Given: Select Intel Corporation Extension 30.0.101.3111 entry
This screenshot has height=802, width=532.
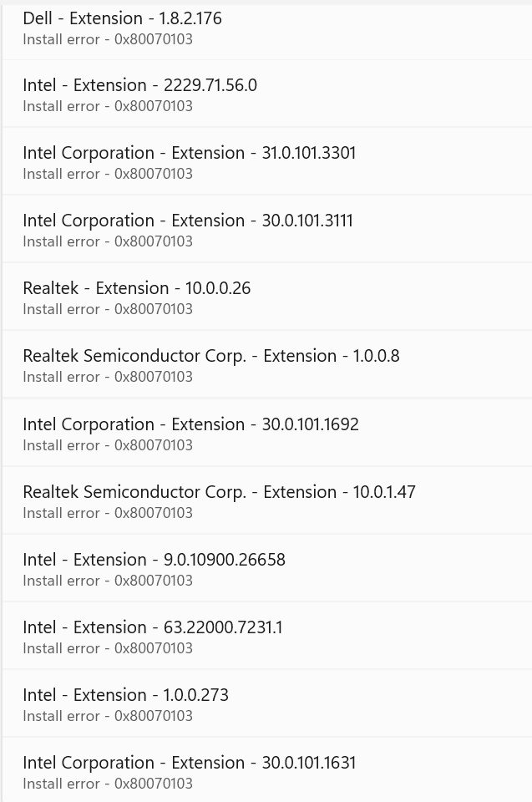Looking at the screenshot, I should tap(187, 221).
